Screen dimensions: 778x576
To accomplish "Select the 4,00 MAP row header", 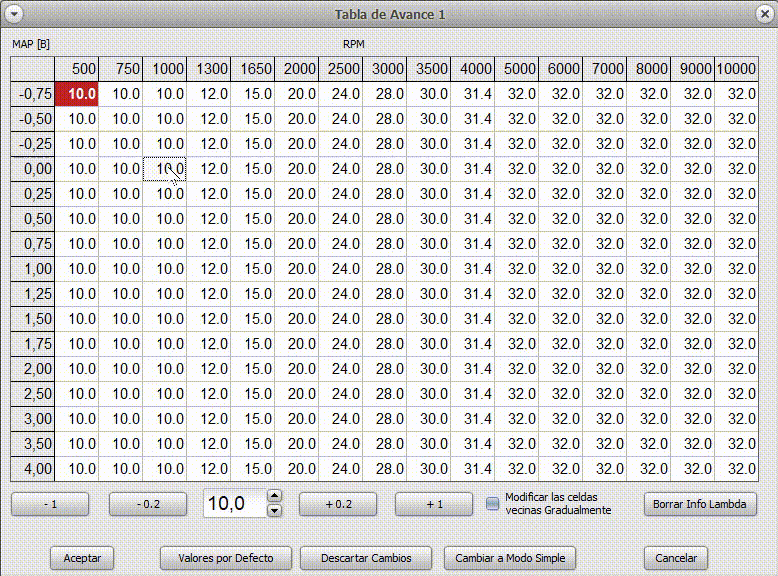I will (33, 469).
